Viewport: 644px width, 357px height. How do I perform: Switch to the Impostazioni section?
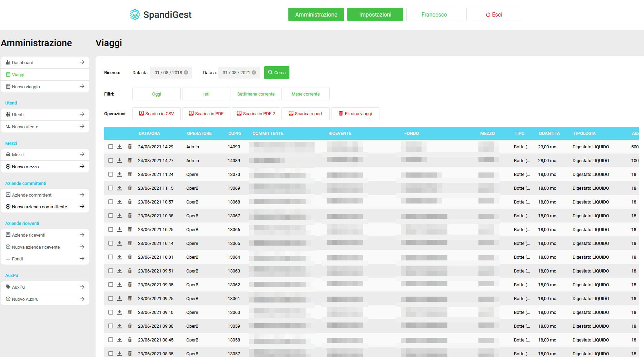(x=375, y=14)
